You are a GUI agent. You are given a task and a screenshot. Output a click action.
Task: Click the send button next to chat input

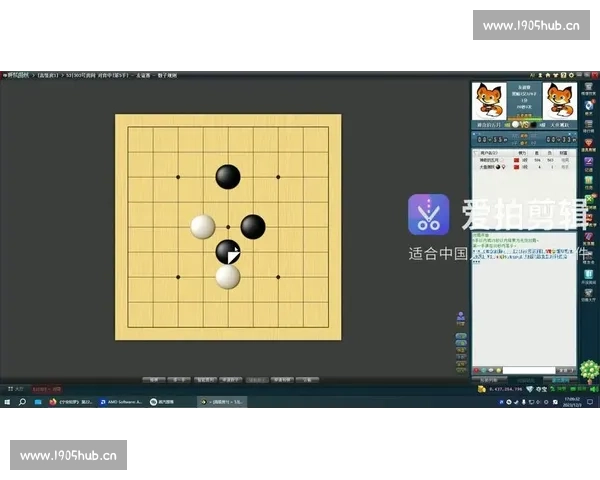click(566, 370)
